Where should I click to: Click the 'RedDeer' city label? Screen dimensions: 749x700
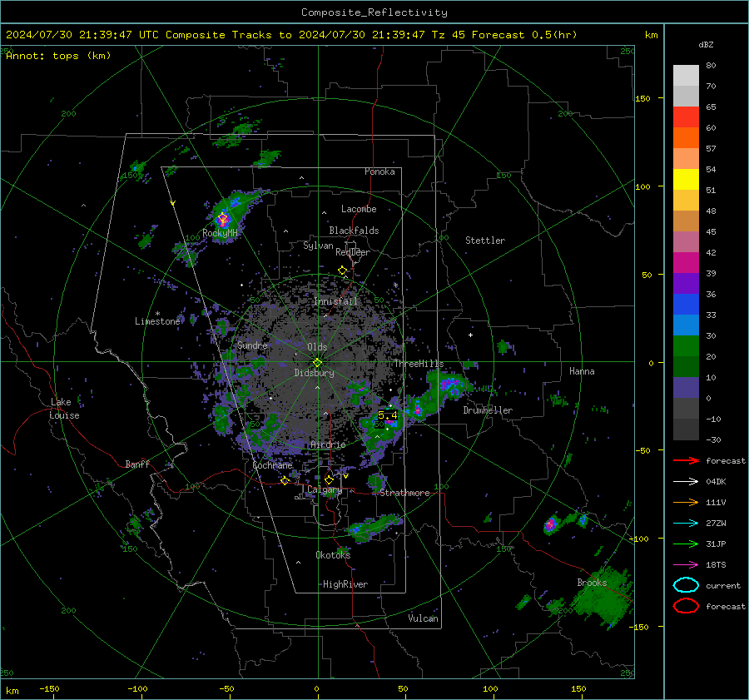click(x=353, y=252)
